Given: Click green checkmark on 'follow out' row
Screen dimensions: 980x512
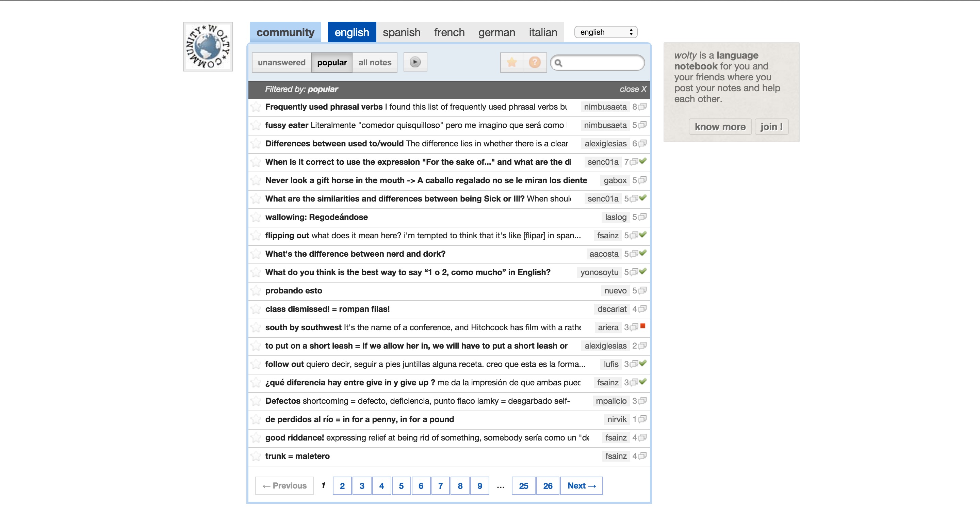Looking at the screenshot, I should pos(643,363).
